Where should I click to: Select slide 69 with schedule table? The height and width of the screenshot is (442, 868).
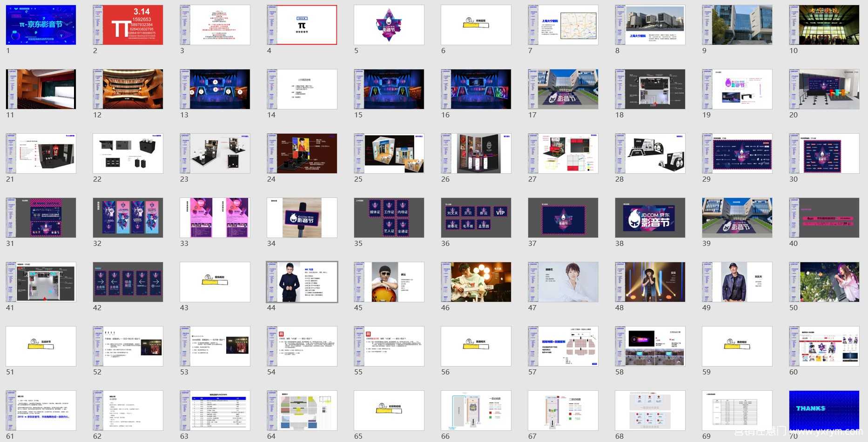[737, 411]
